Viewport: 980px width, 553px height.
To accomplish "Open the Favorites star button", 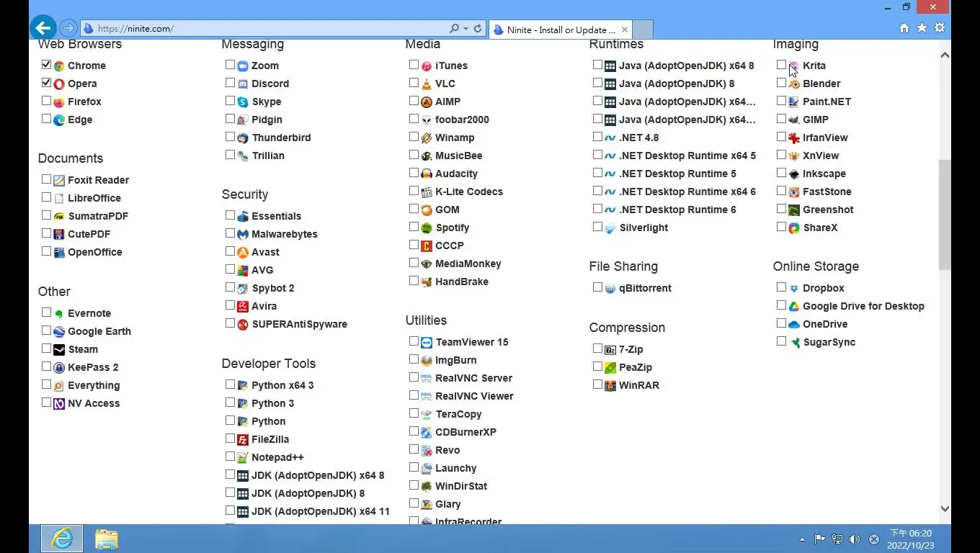I will click(922, 28).
